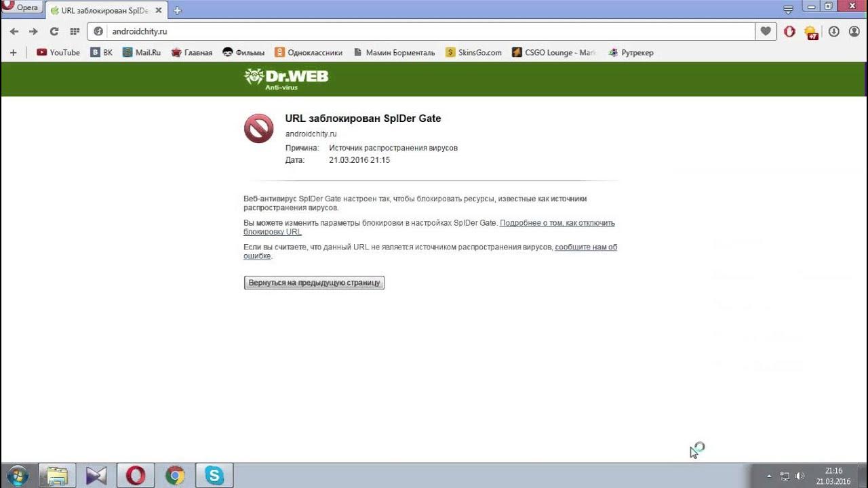868x488 pixels.
Task: Open the YouTube bookmark
Action: coord(58,52)
